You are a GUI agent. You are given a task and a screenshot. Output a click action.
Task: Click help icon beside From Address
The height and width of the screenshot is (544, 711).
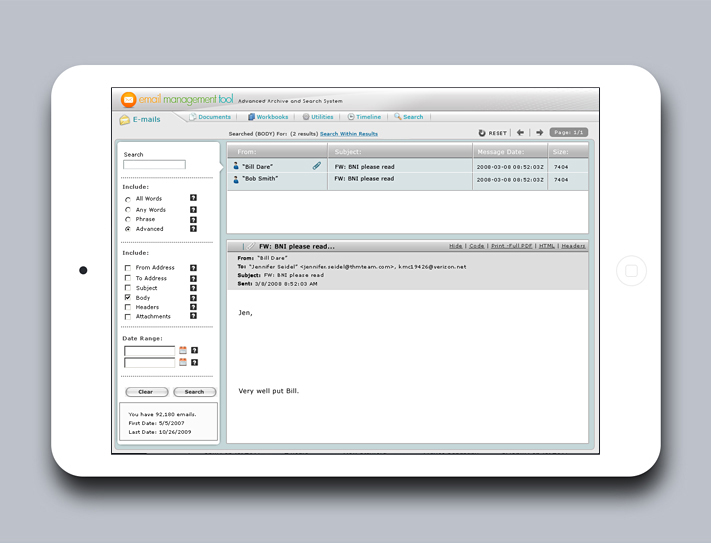pos(193,268)
